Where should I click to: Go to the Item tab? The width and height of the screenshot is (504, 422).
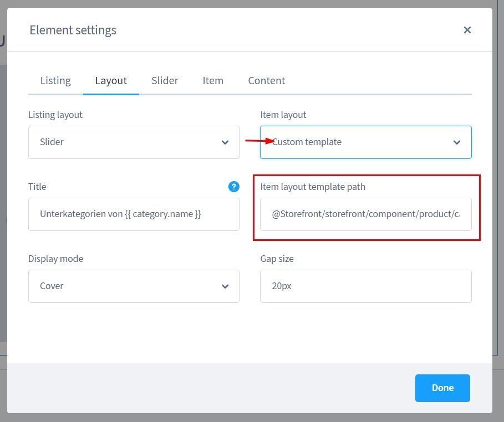213,80
